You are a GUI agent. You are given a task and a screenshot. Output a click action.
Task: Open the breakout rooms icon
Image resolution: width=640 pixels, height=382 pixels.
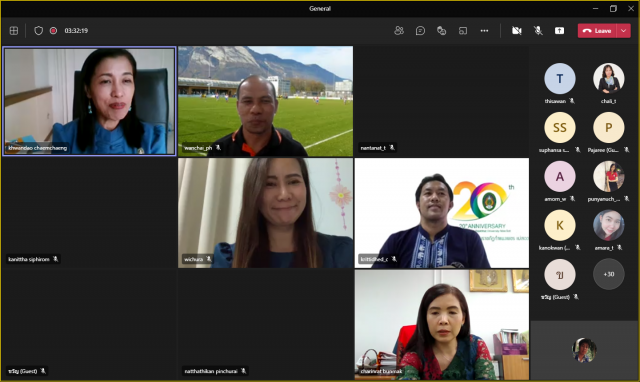tap(463, 31)
